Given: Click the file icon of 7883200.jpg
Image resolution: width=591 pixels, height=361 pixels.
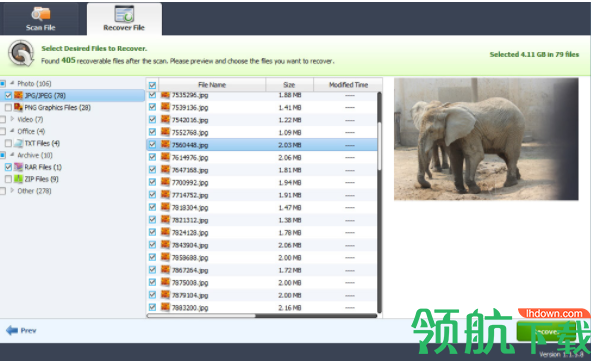Looking at the screenshot, I should [165, 307].
